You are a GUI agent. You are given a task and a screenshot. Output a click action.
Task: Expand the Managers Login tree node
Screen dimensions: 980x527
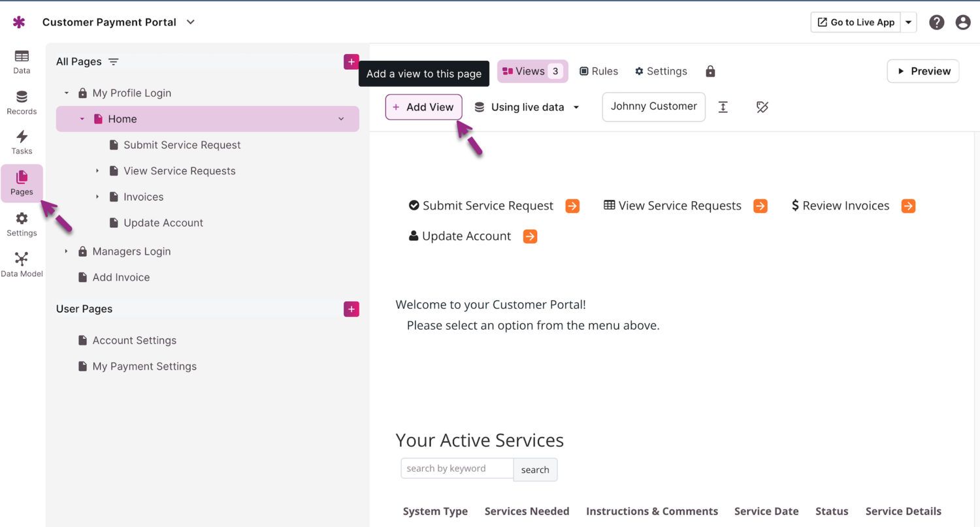coord(66,251)
